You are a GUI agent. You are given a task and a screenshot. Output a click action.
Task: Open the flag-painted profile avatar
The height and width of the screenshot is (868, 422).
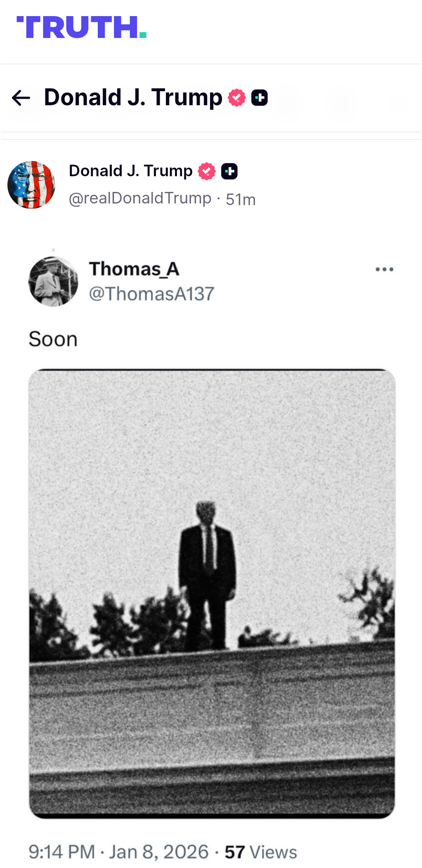pos(31,185)
